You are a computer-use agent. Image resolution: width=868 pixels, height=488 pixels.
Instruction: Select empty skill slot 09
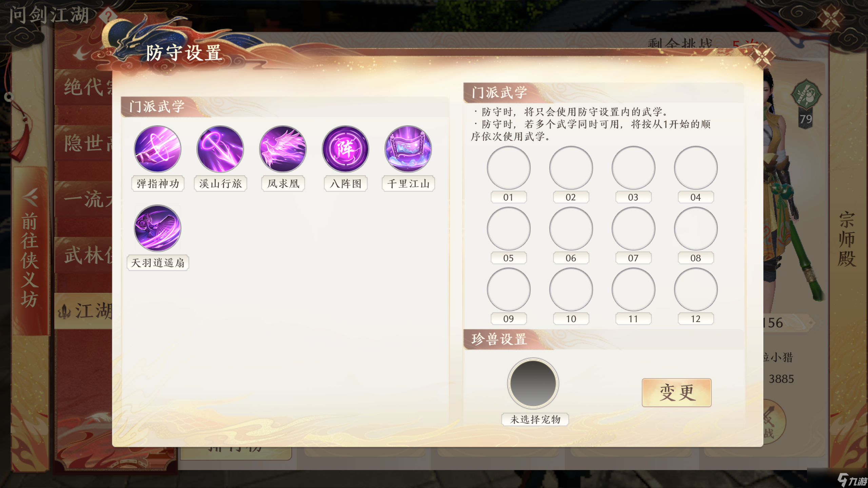(509, 289)
